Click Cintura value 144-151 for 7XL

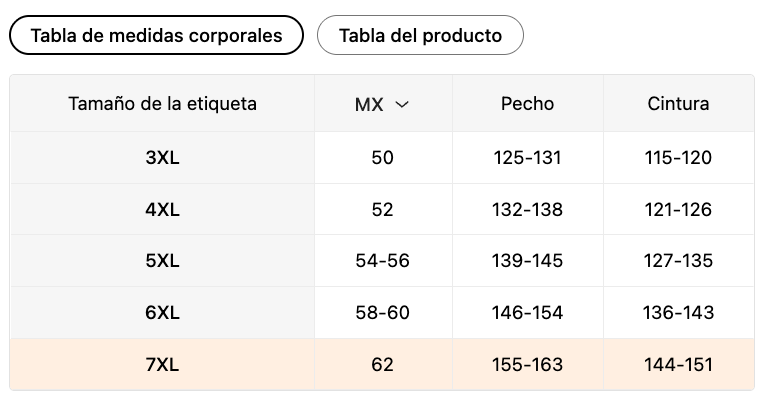click(679, 364)
